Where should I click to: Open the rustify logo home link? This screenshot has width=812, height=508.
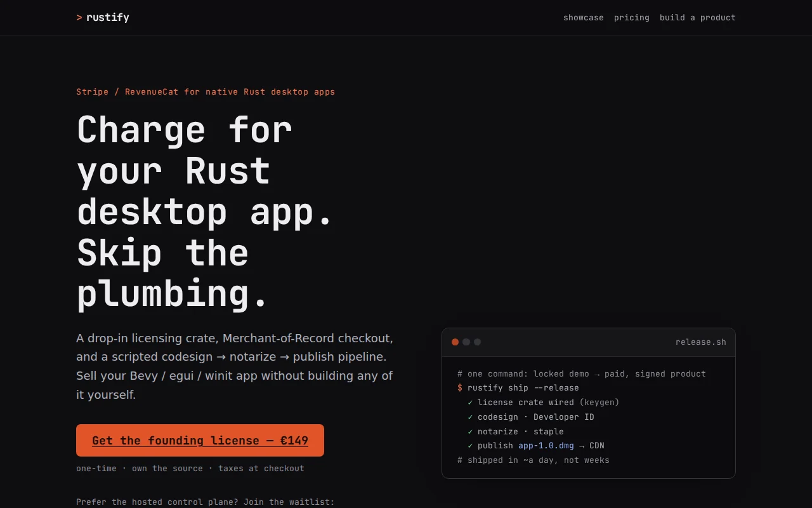point(103,18)
